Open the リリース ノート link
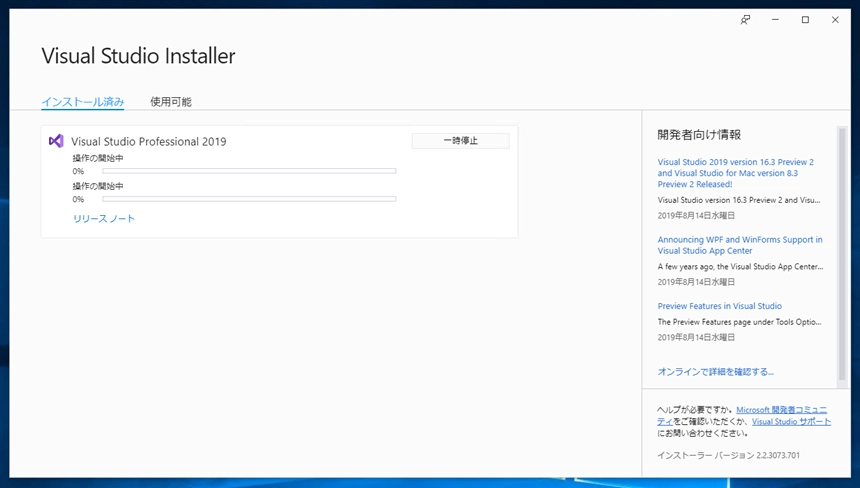Screen dimensions: 860x488 coord(104,218)
